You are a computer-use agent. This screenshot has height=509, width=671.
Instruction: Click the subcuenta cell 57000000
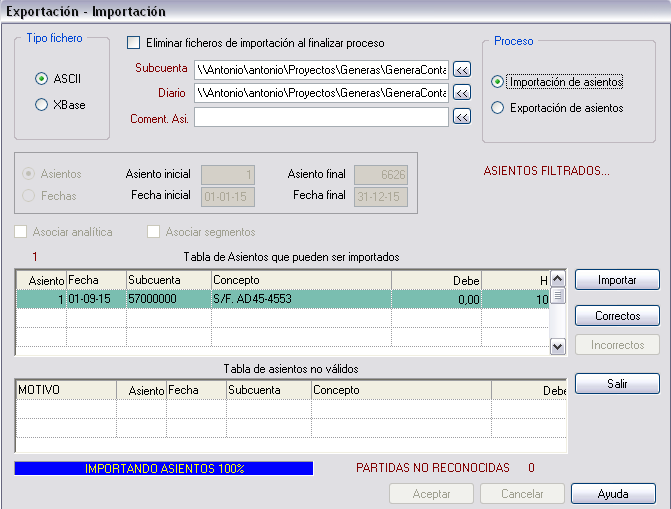(169, 299)
